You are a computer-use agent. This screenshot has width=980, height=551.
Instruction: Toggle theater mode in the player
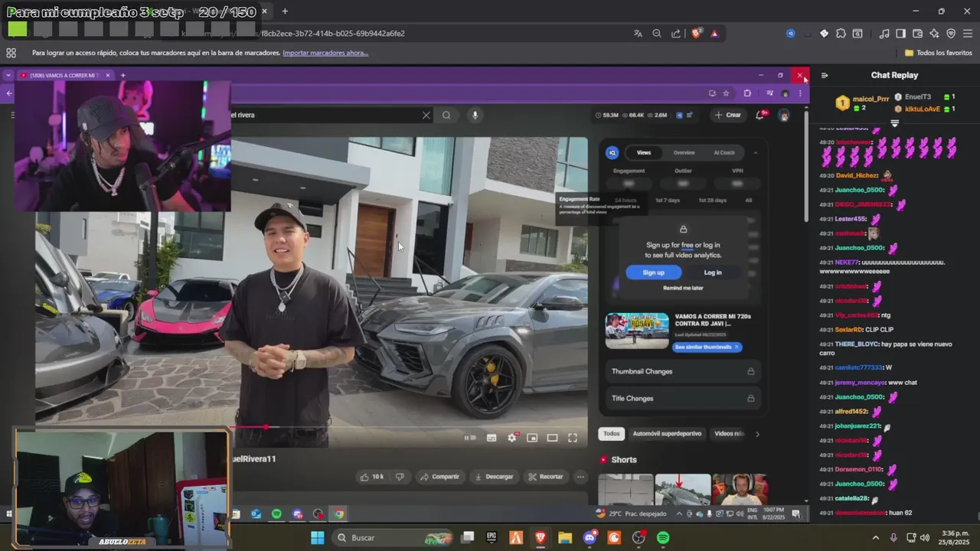[x=552, y=438]
